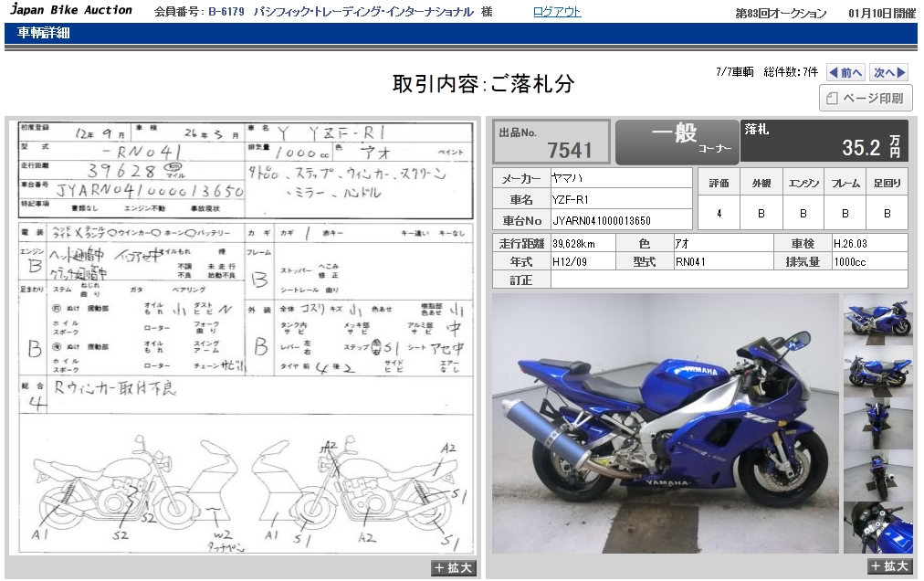Click the 車検 label cell
The image size is (924, 581).
click(x=803, y=244)
